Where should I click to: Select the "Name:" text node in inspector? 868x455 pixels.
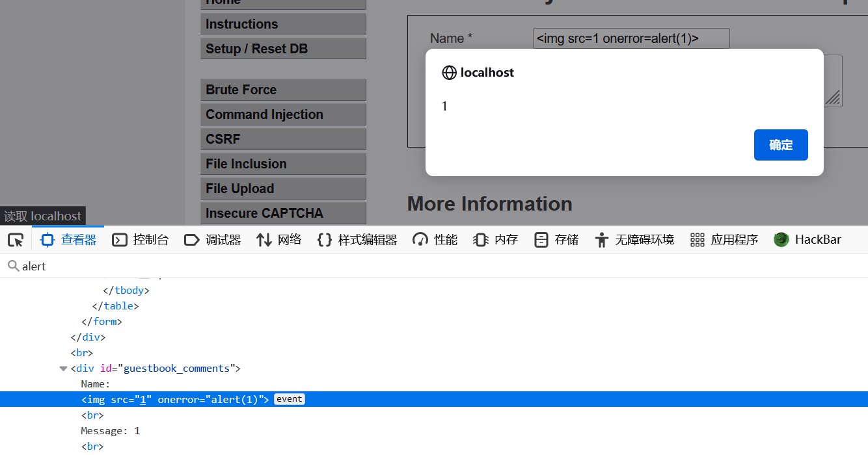pos(96,384)
